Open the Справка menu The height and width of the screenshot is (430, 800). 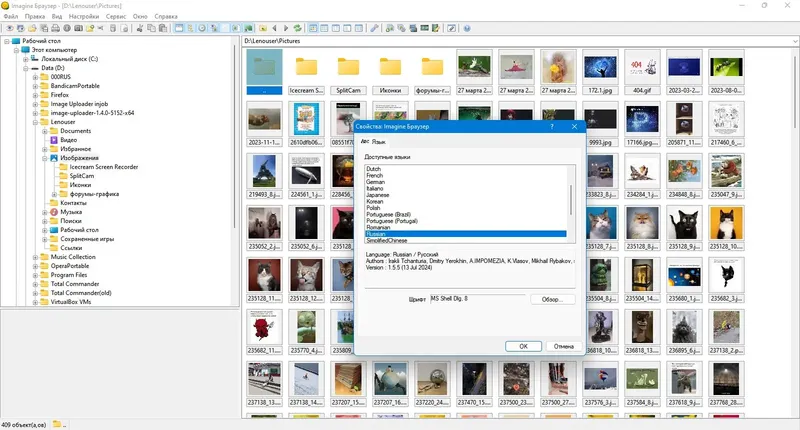[x=166, y=16]
